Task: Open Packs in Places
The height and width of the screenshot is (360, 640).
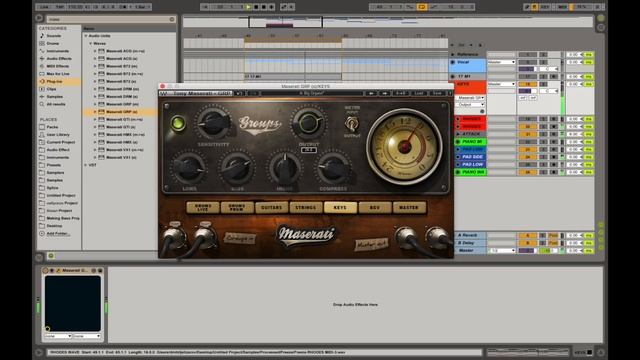Action: pyautogui.click(x=52, y=127)
